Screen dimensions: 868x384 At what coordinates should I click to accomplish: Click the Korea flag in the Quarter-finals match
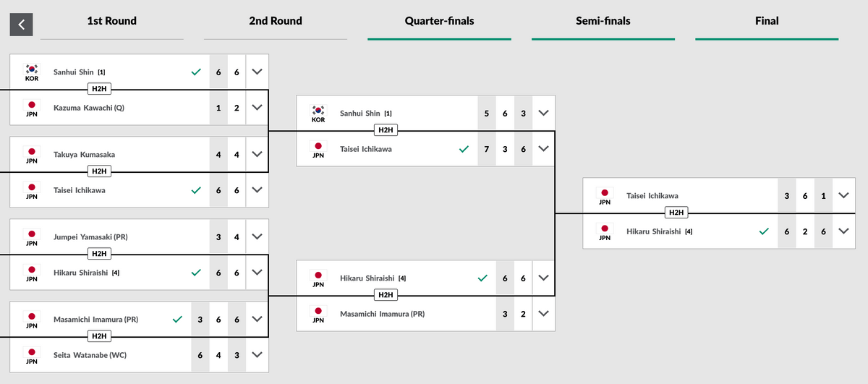point(318,111)
